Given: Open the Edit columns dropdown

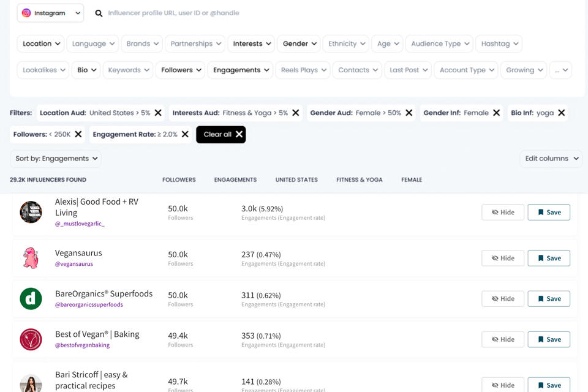Looking at the screenshot, I should pyautogui.click(x=551, y=159).
